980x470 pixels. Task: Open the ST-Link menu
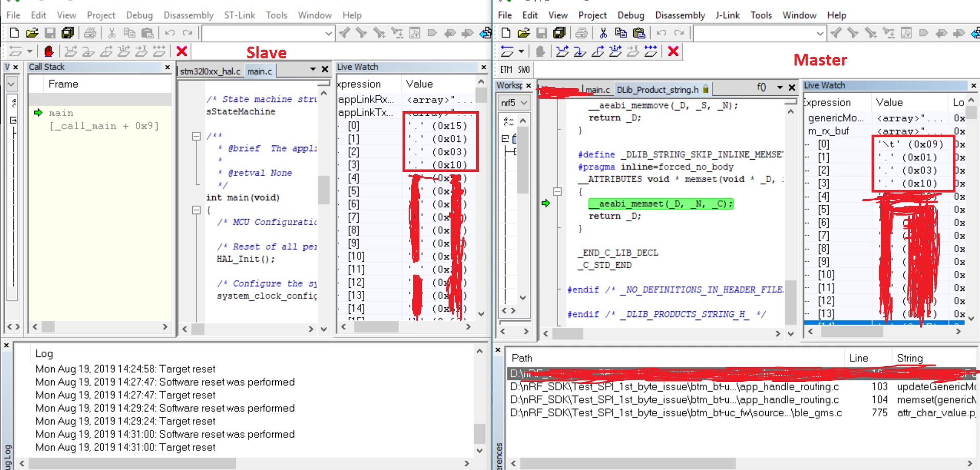click(239, 15)
